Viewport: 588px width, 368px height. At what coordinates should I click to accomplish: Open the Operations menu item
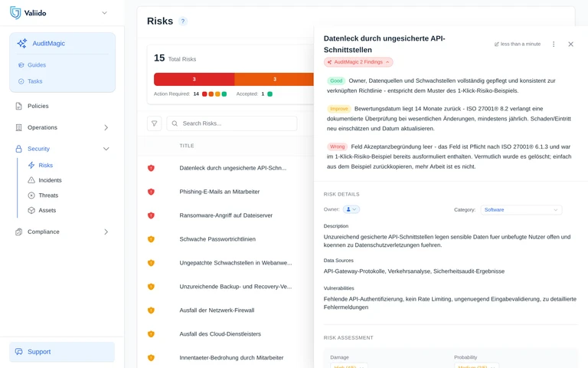pos(42,127)
